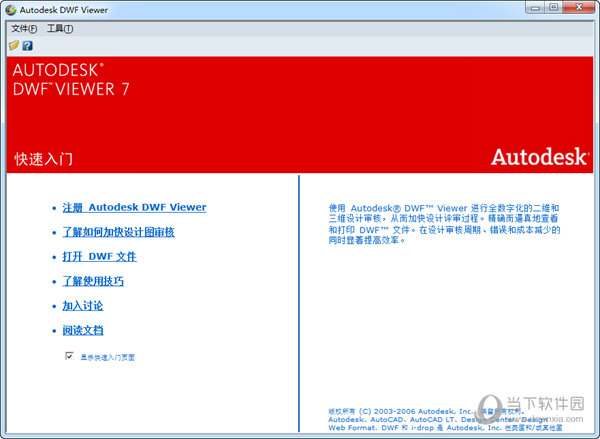
Task: Click the 快速入门 heading text
Action: click(x=43, y=159)
